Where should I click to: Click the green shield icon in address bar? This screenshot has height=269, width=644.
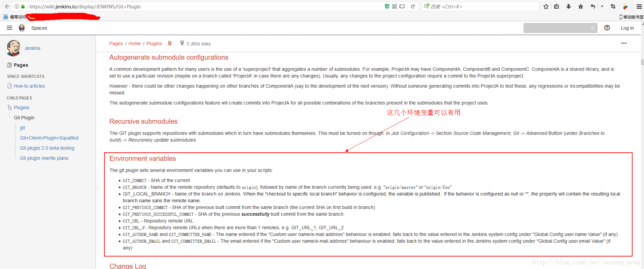pos(387,6)
